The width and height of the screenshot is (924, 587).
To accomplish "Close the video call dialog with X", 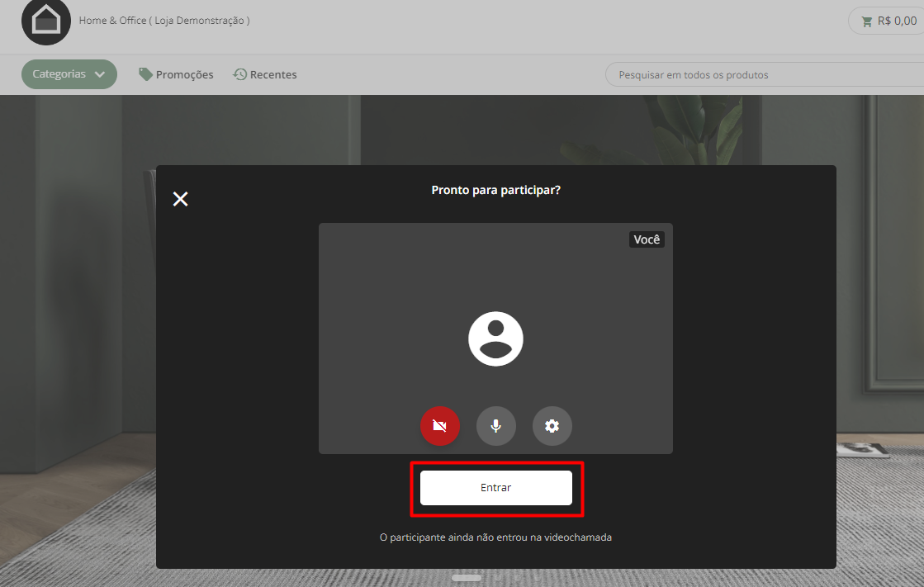I will [180, 199].
